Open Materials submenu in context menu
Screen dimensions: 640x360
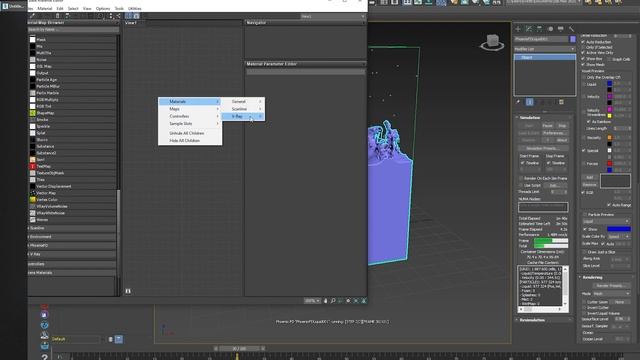pyautogui.click(x=190, y=101)
